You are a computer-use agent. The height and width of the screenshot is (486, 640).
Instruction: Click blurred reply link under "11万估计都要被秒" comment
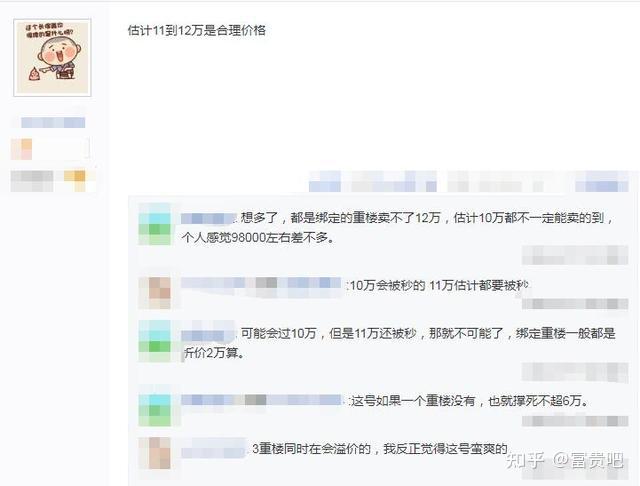coord(575,304)
